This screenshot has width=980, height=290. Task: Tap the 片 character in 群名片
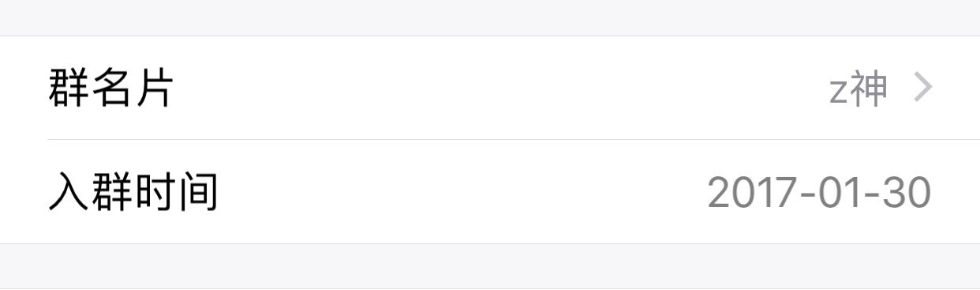click(x=153, y=88)
